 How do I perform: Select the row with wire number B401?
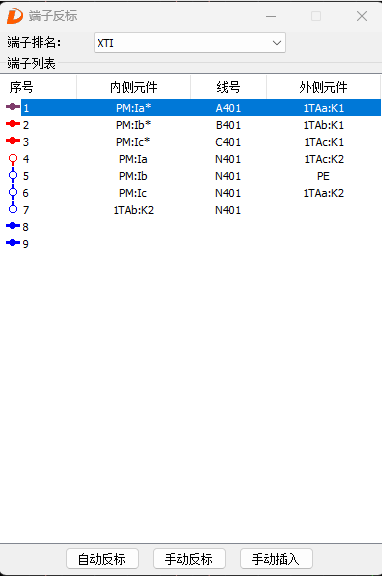pyautogui.click(x=201, y=125)
